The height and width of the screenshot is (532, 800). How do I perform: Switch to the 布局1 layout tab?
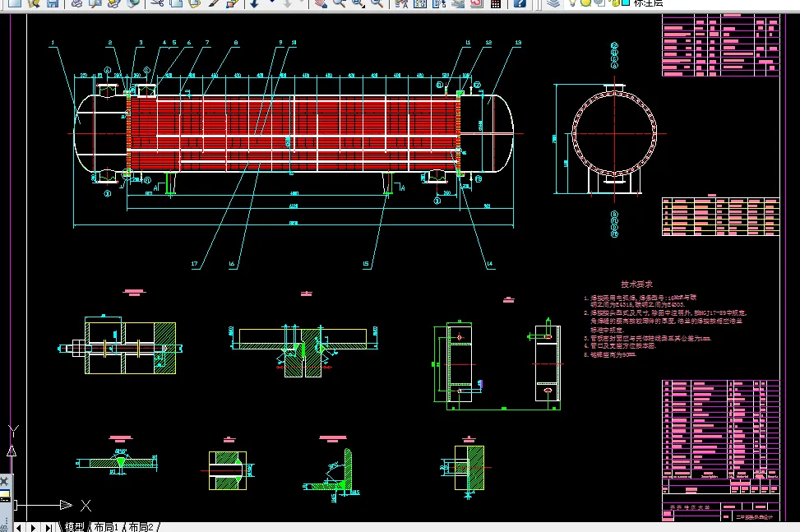pyautogui.click(x=105, y=526)
